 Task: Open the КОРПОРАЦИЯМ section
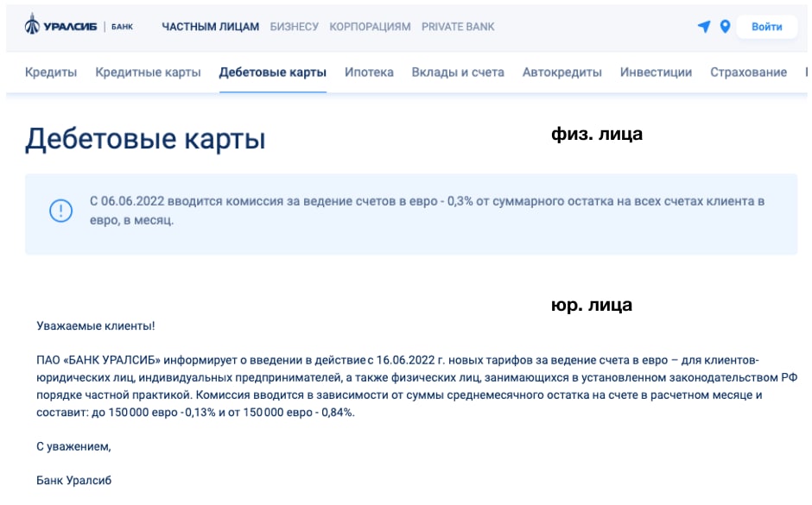click(370, 27)
